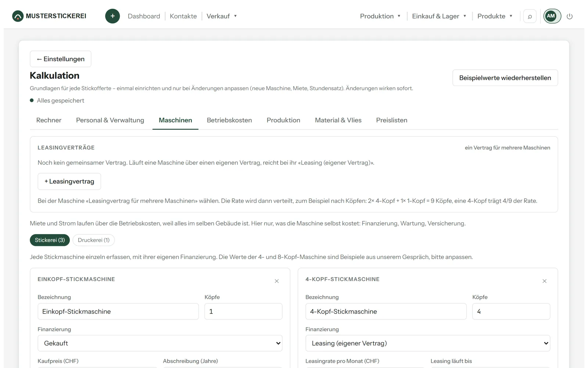The height and width of the screenshot is (368, 588).
Task: Remove the 4-Kopf-Stickmaschine card via X
Action: pyautogui.click(x=545, y=281)
